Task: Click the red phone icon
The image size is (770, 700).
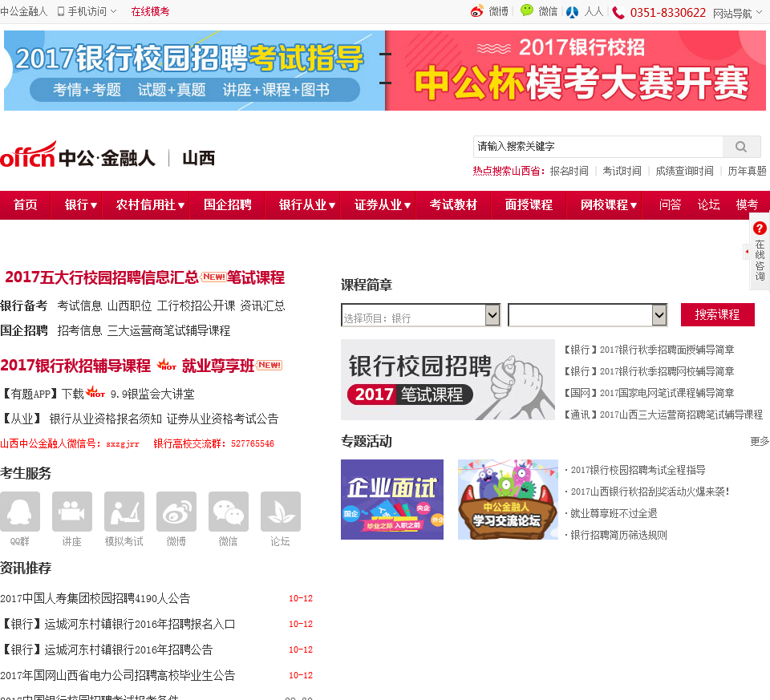Action: 618,12
